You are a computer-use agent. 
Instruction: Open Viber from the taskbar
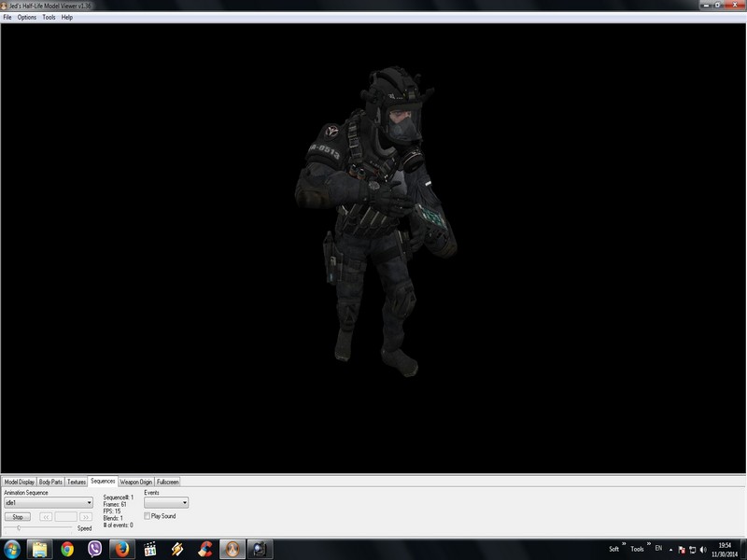coord(95,550)
